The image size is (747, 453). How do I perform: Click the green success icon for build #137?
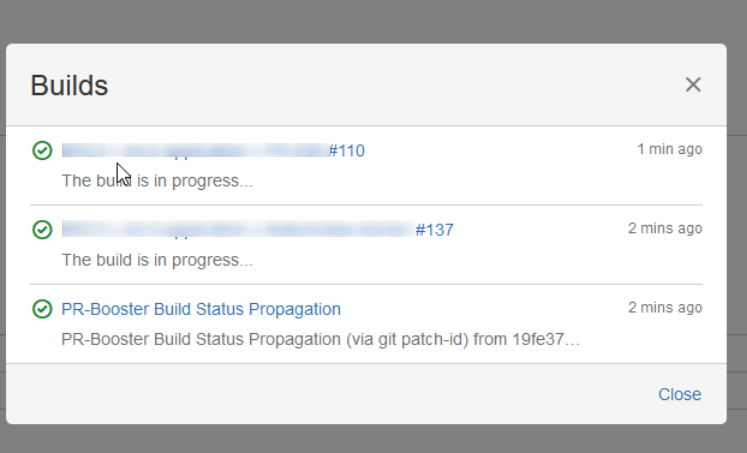coord(42,230)
